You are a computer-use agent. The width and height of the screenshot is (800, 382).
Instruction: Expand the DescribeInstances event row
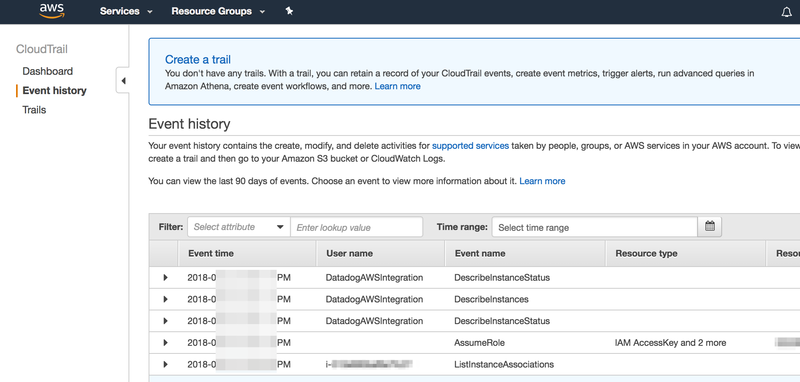[x=165, y=299]
